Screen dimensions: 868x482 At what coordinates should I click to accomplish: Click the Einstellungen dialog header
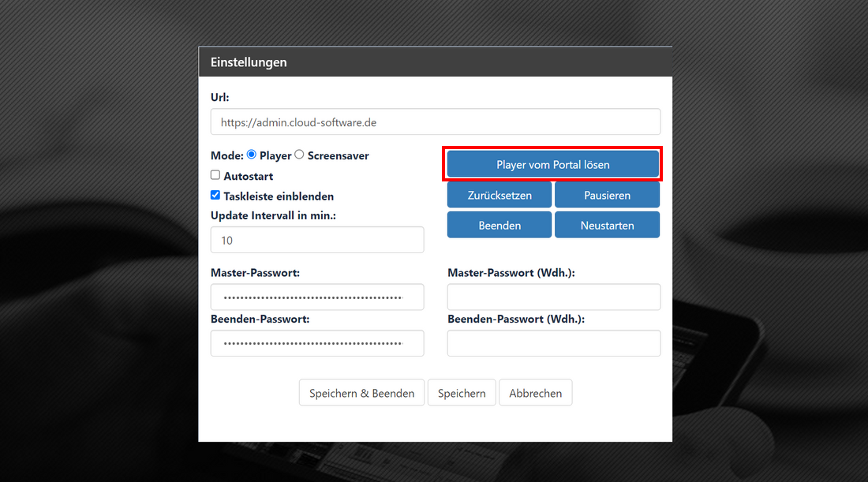435,62
